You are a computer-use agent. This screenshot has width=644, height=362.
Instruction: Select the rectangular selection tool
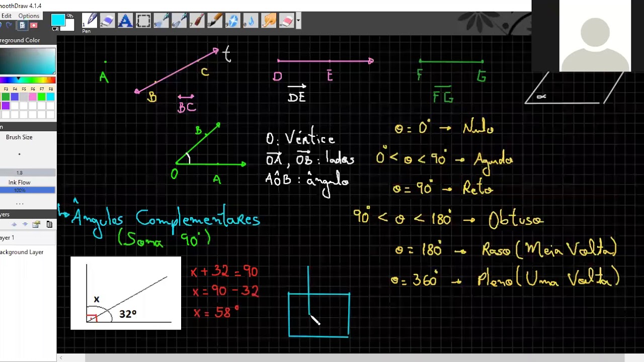[143, 21]
